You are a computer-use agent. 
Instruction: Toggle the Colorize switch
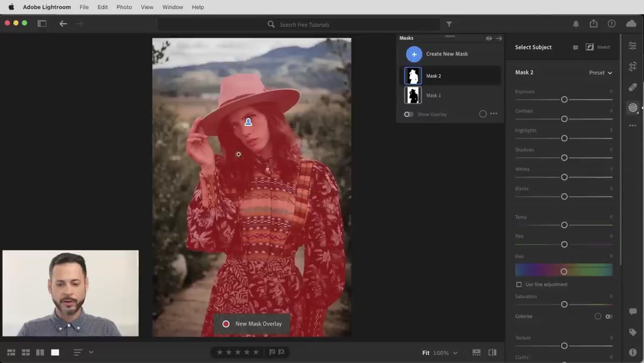pyautogui.click(x=609, y=317)
